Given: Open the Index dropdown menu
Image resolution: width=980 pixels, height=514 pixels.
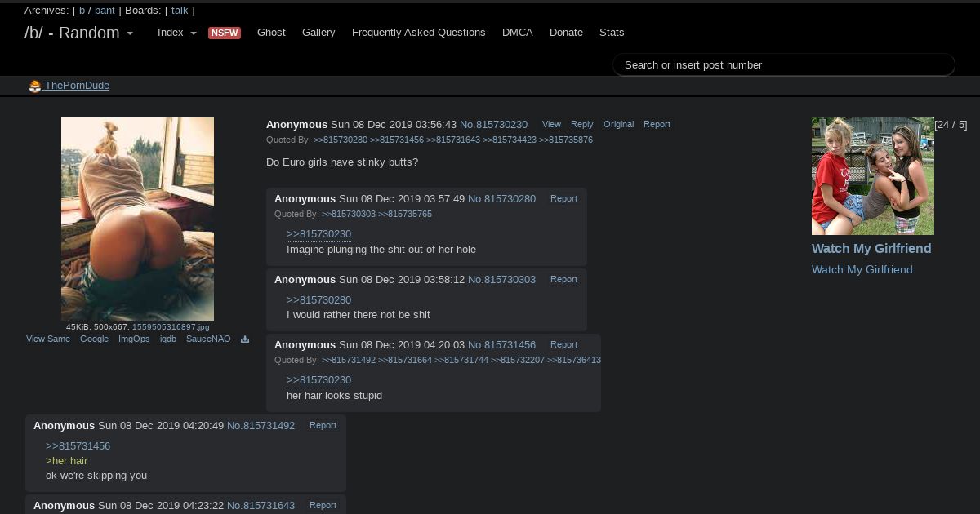Looking at the screenshot, I should [177, 33].
